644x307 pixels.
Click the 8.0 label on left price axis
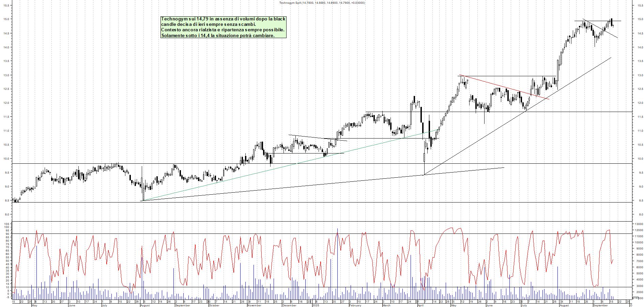pos(6,214)
